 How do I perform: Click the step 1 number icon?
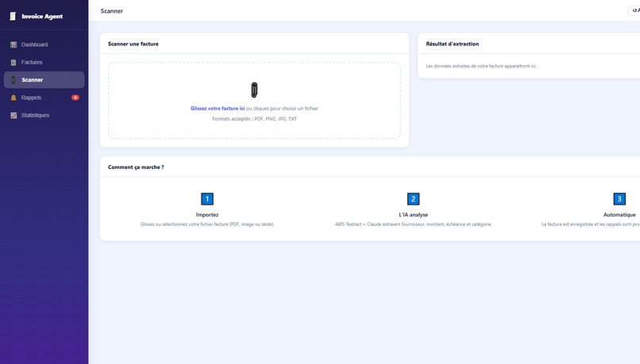(x=207, y=199)
